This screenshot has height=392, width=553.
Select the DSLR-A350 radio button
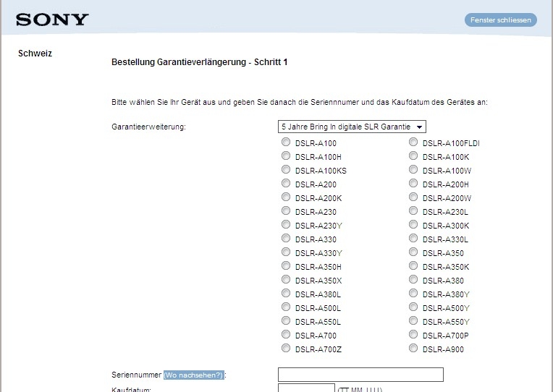point(413,252)
